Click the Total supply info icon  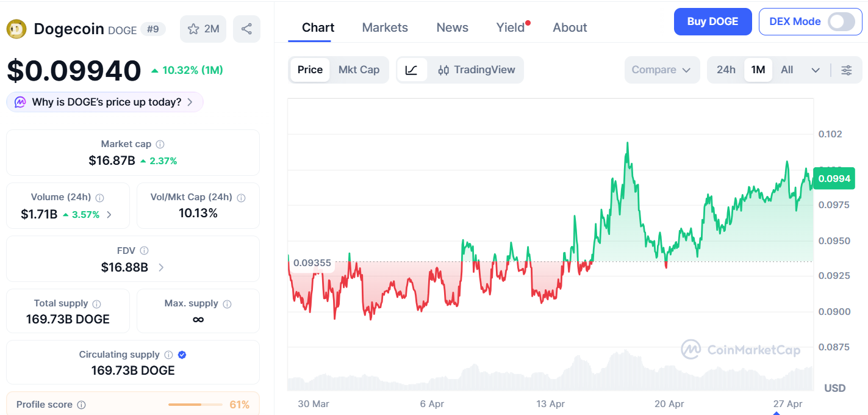(96, 304)
